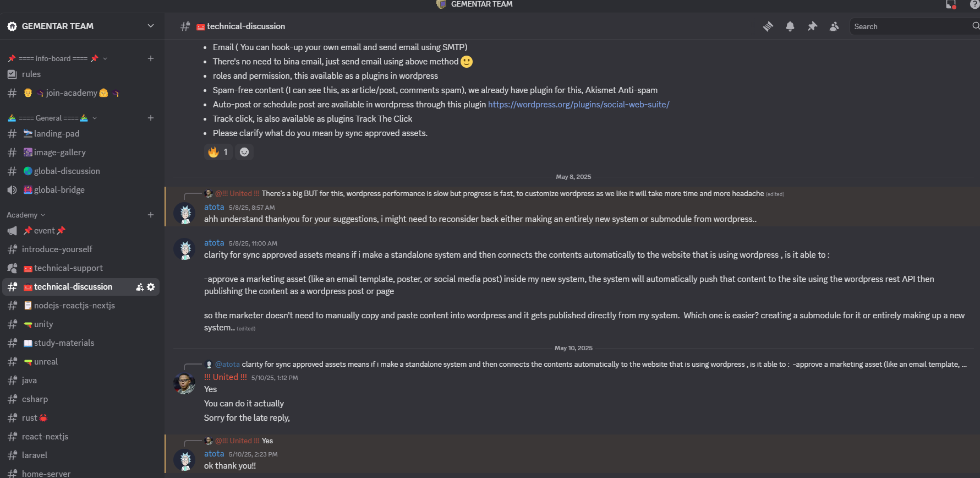
Task: Open the Notification Settings bell icon
Action: (790, 26)
